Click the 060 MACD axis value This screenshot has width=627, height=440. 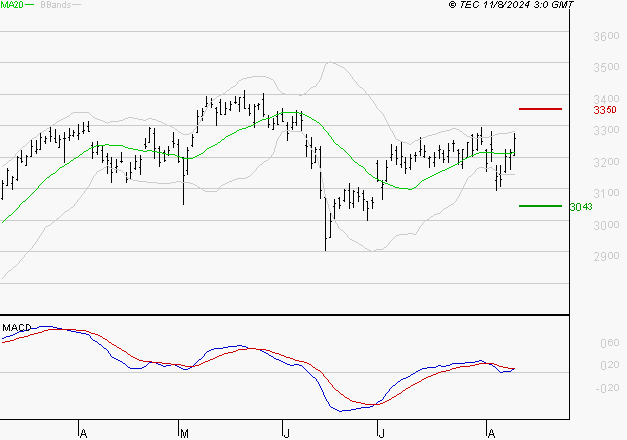click(610, 343)
